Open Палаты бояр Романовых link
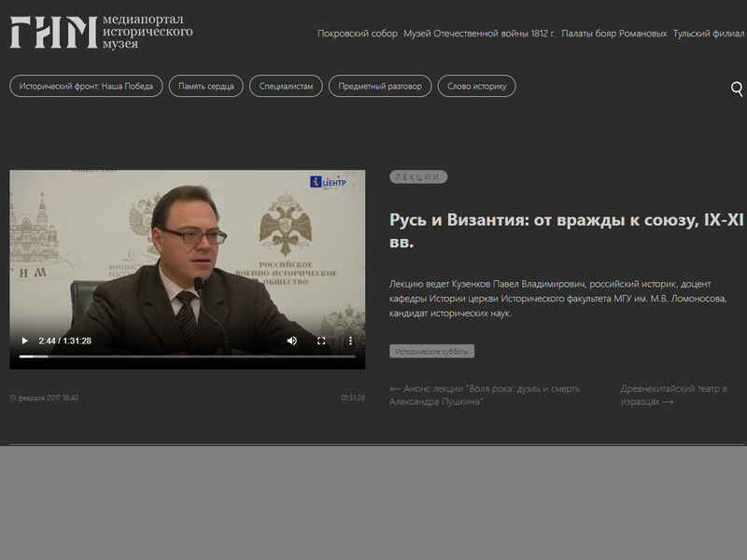This screenshot has height=560, width=747. tap(614, 34)
